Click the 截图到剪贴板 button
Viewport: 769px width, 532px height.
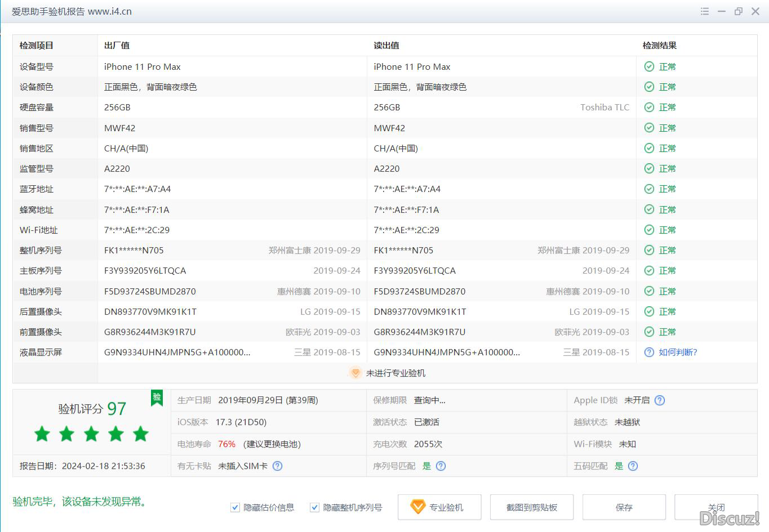tap(532, 507)
